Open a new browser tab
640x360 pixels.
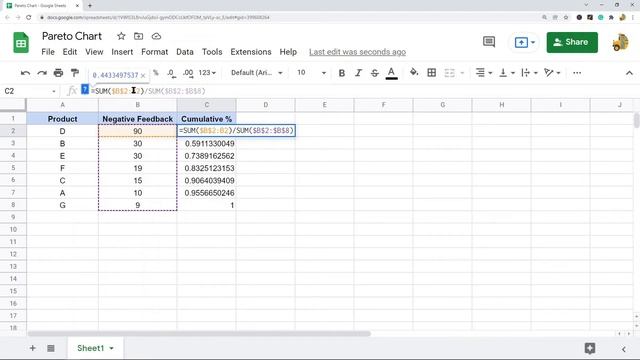click(x=90, y=5)
